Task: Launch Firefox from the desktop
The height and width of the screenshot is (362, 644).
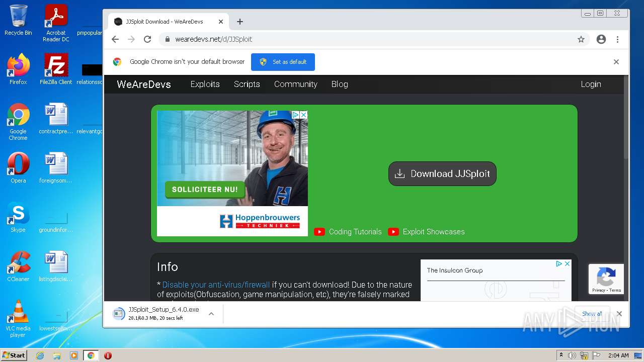Action: click(x=18, y=69)
